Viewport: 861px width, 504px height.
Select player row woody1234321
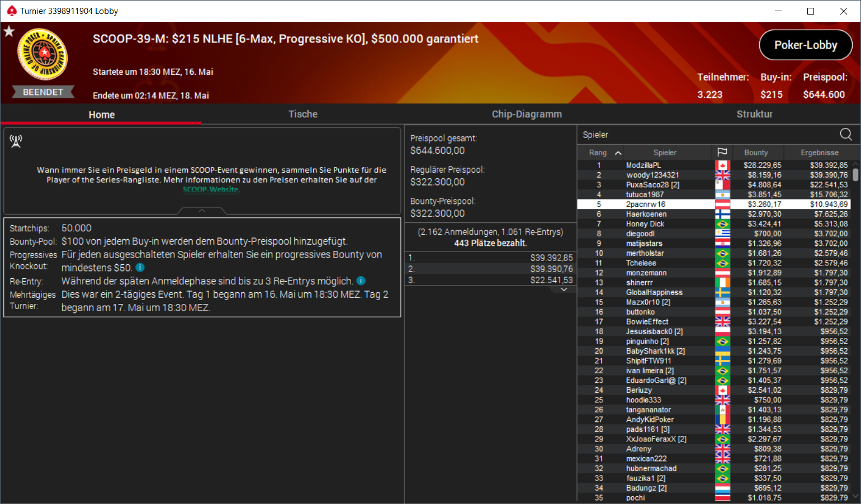[x=714, y=175]
